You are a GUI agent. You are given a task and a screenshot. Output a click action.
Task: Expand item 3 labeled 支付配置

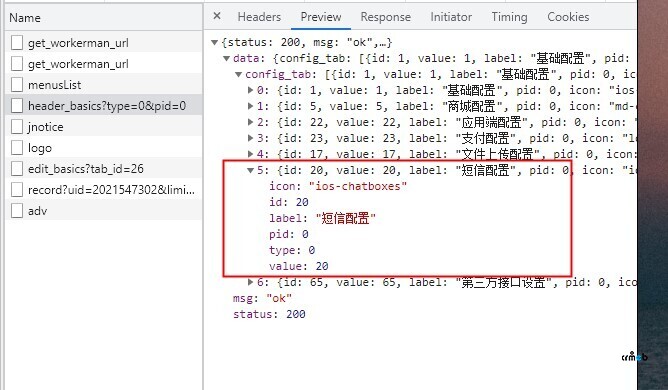(251, 138)
